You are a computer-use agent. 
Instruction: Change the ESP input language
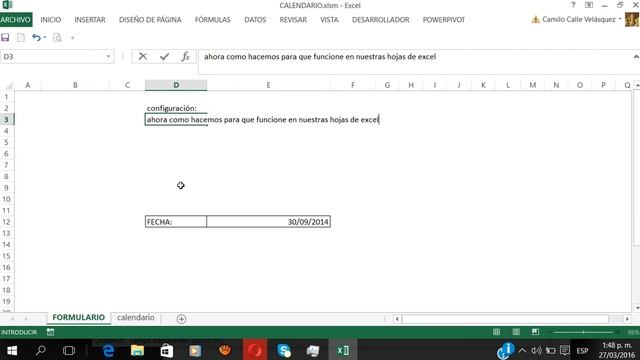coord(582,351)
